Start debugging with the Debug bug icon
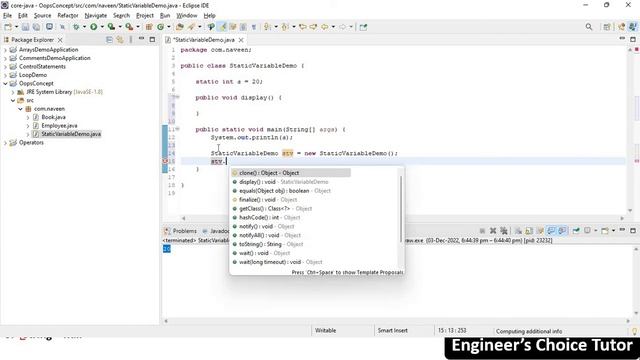The width and height of the screenshot is (640, 360). tap(76, 27)
